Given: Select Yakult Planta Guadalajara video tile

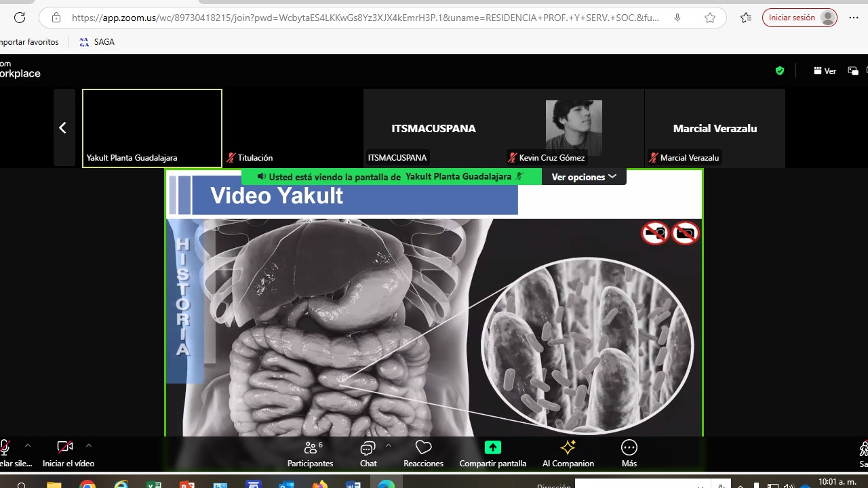Looking at the screenshot, I should point(152,128).
